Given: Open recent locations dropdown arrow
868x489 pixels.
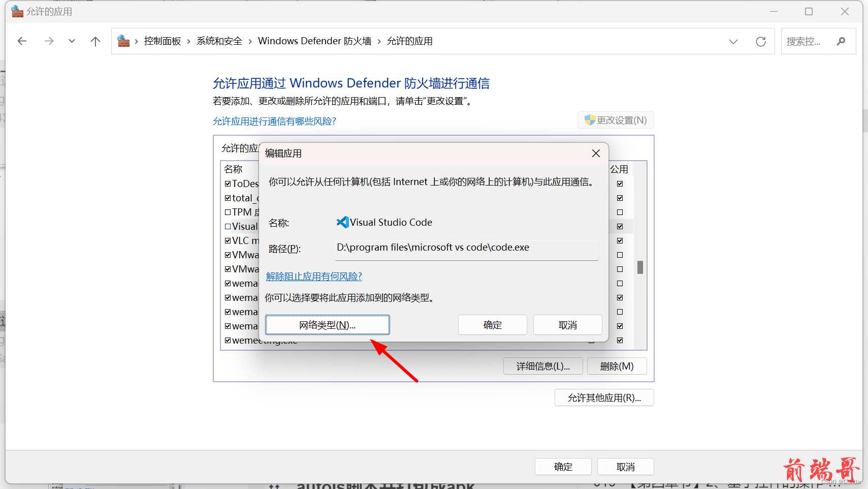Looking at the screenshot, I should [x=72, y=41].
